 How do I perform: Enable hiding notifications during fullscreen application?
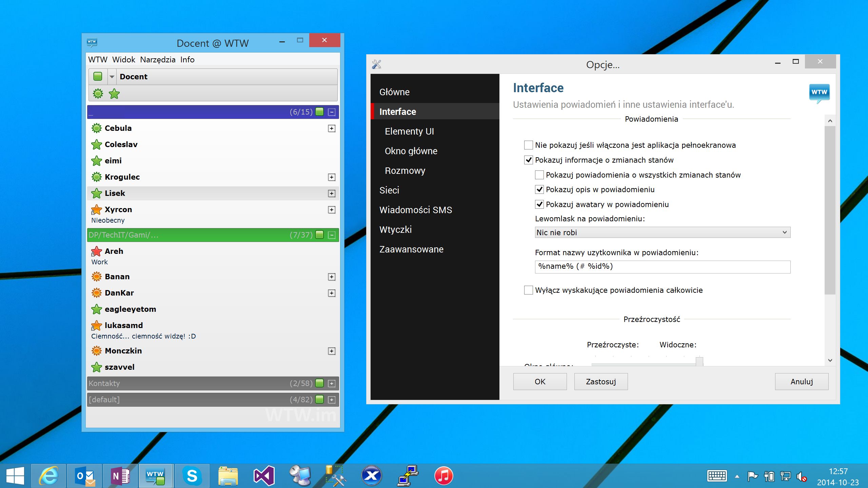tap(528, 145)
